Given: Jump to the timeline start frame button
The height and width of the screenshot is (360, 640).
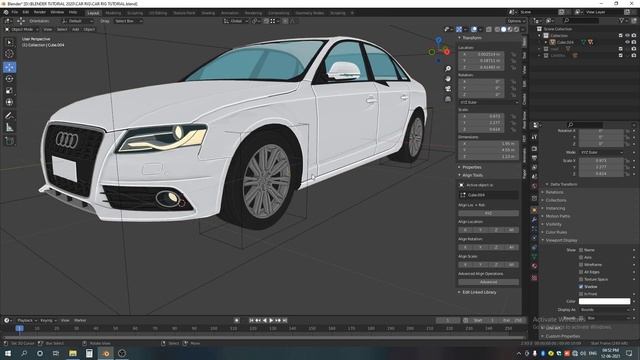Looking at the screenshot, I should click(251, 321).
